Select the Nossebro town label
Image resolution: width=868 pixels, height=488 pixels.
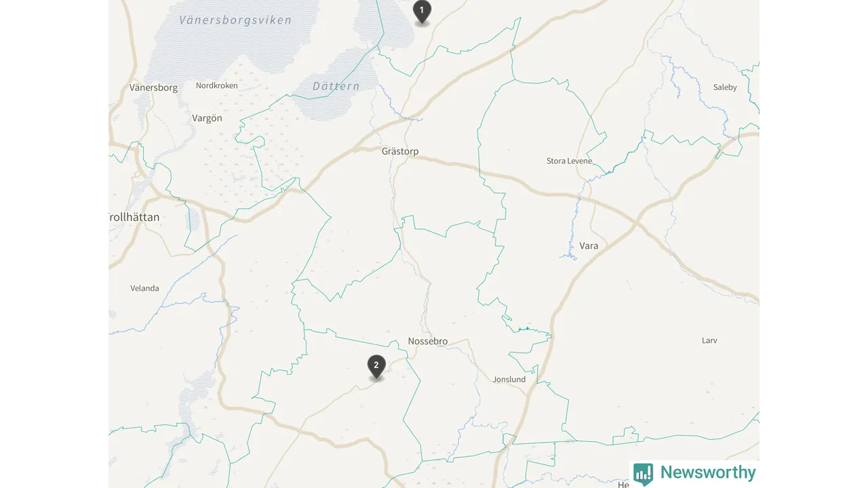[x=428, y=341]
